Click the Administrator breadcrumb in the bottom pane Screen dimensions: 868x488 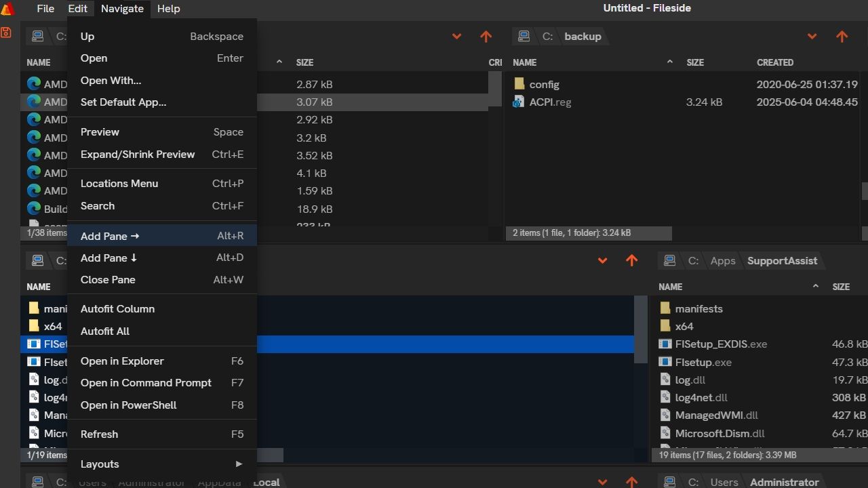point(784,482)
